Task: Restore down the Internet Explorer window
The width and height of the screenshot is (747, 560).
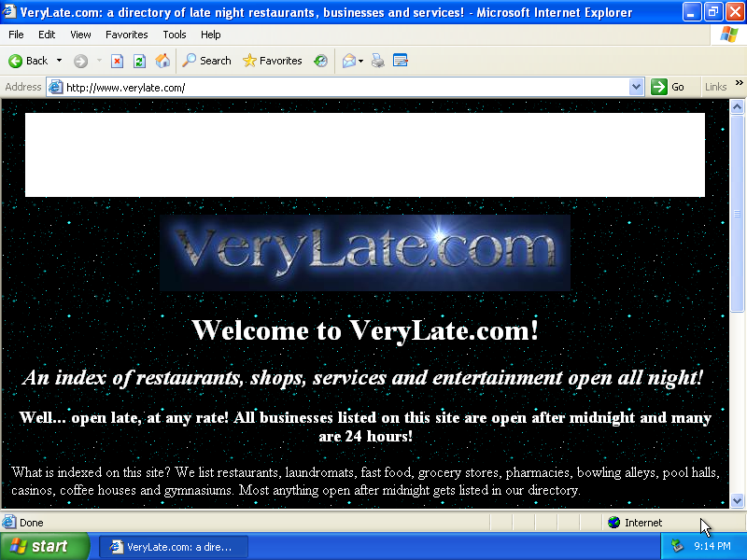Action: click(x=713, y=12)
